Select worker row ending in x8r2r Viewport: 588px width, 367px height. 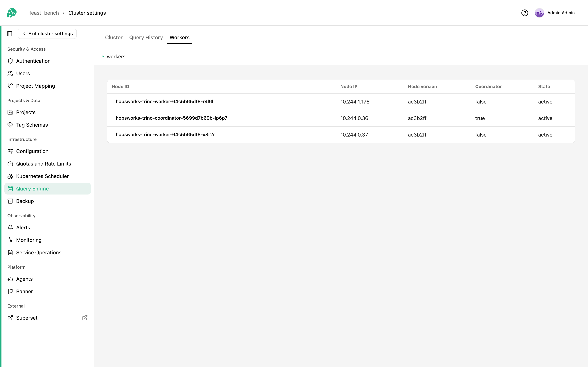pyautogui.click(x=341, y=135)
